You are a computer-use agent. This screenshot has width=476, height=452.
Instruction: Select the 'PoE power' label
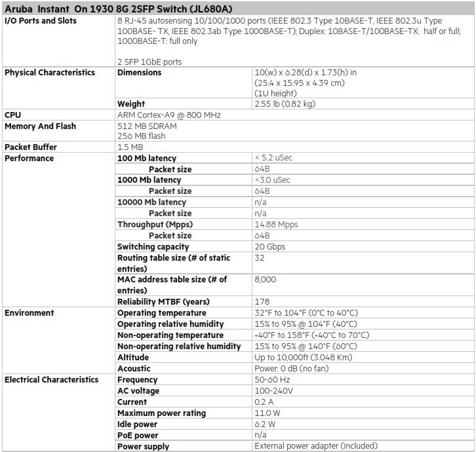[138, 436]
